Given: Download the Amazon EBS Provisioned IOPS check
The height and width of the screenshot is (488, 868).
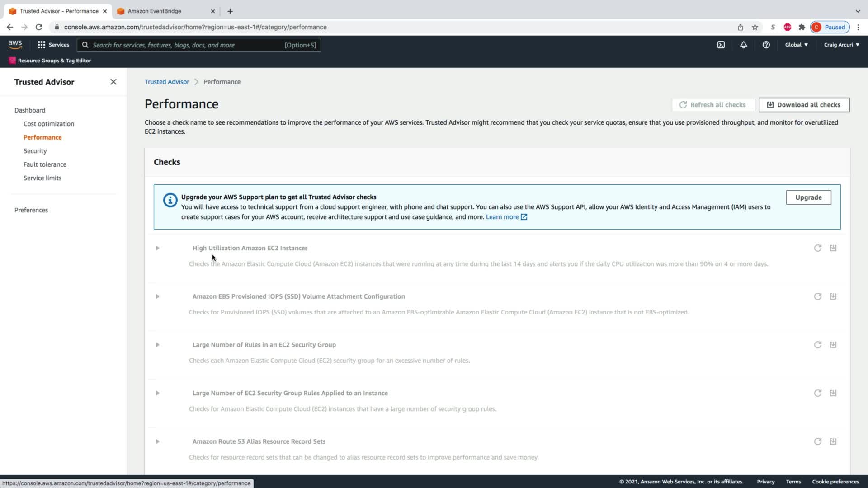Looking at the screenshot, I should 833,296.
